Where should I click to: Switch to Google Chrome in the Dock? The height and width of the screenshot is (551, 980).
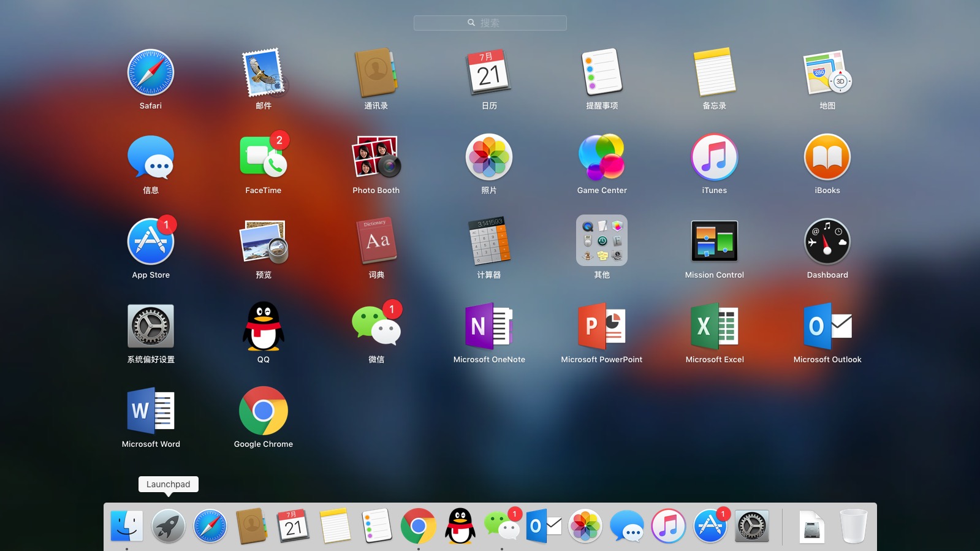point(419,526)
